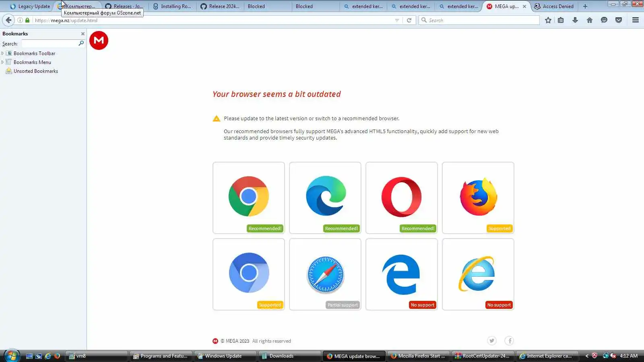Close the MEGA update tab
Viewport: 644px width, 362px height.
(524, 6)
